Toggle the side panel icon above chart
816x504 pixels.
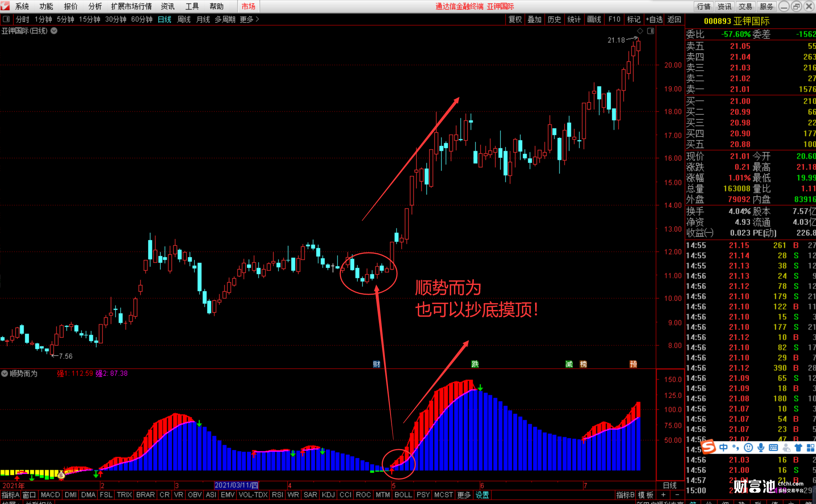(651, 31)
